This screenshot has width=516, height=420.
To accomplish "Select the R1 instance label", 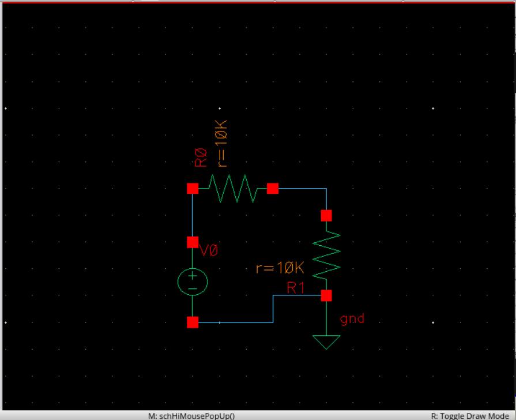I will [x=296, y=288].
